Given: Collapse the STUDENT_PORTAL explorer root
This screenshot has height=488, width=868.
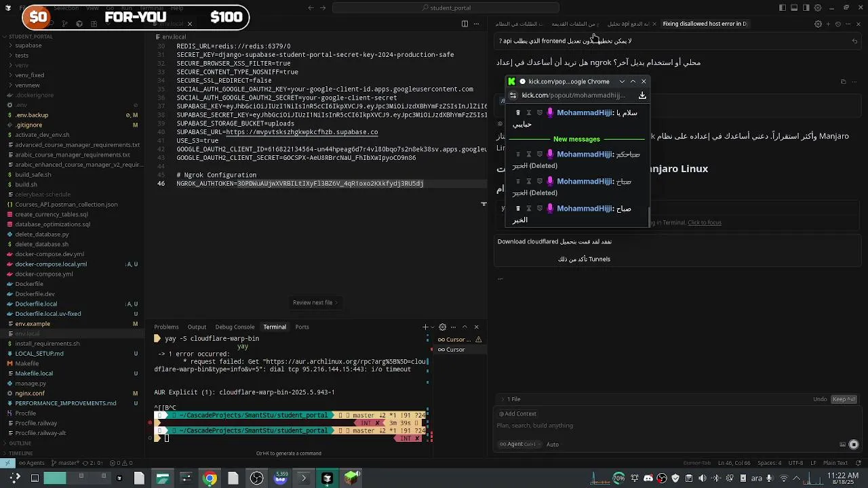Looking at the screenshot, I should 31,37.
